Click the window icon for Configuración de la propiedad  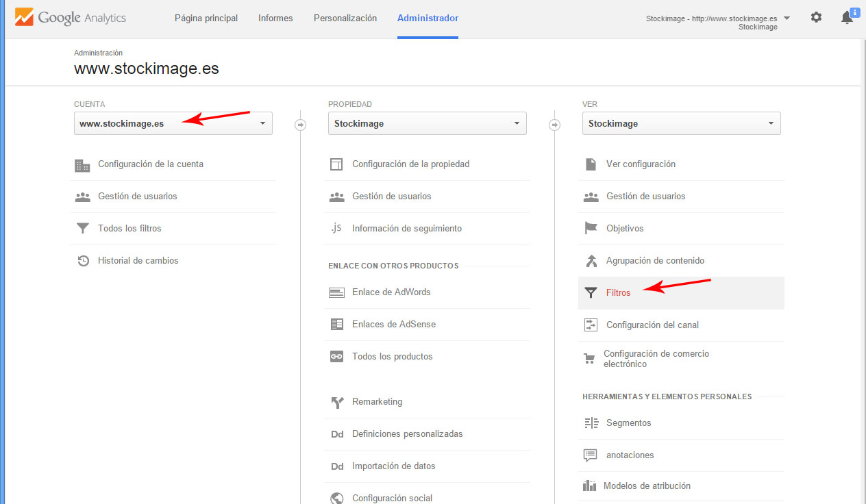pyautogui.click(x=336, y=164)
